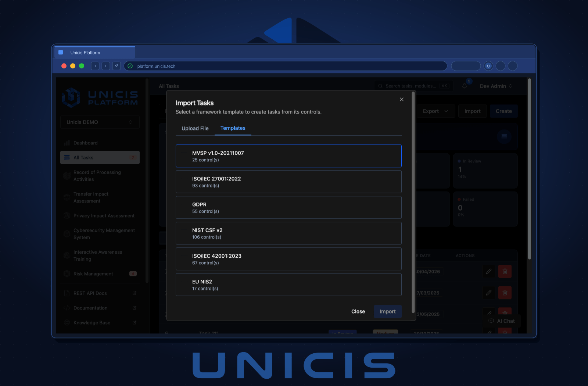
Task: Click the external-link icon beside REST API Docs
Action: click(135, 293)
